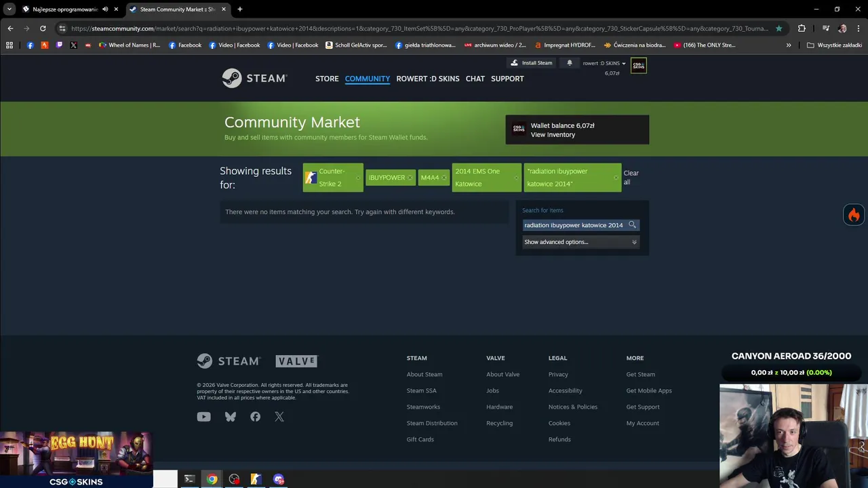Remove the "radiation ibuypower katowice 2014" tag

616,178
